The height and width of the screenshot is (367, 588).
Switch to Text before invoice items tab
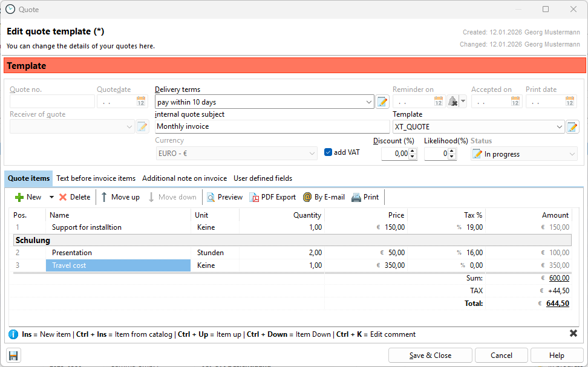(x=96, y=178)
